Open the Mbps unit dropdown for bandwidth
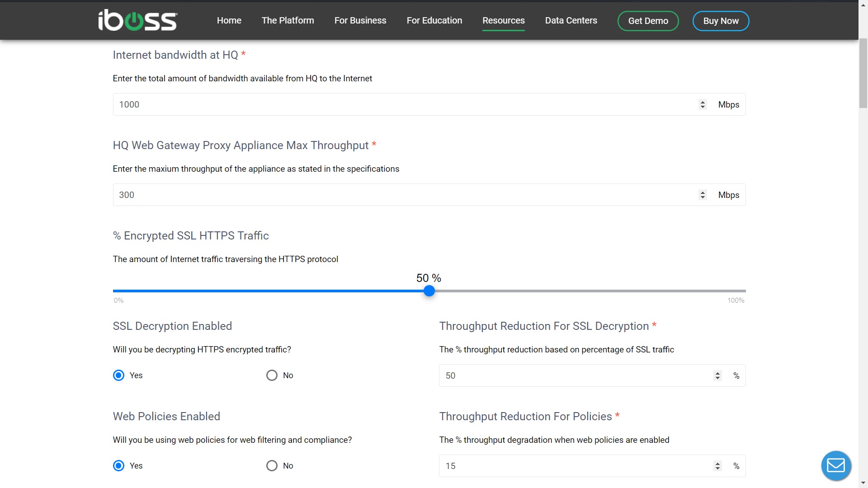This screenshot has width=868, height=488. click(x=728, y=104)
